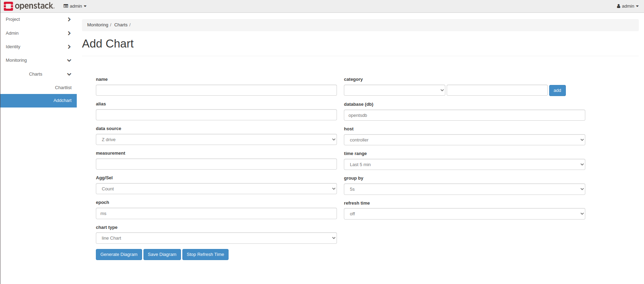This screenshot has height=284, width=644.
Task: Expand the Admin sidebar section
Action: click(38, 33)
